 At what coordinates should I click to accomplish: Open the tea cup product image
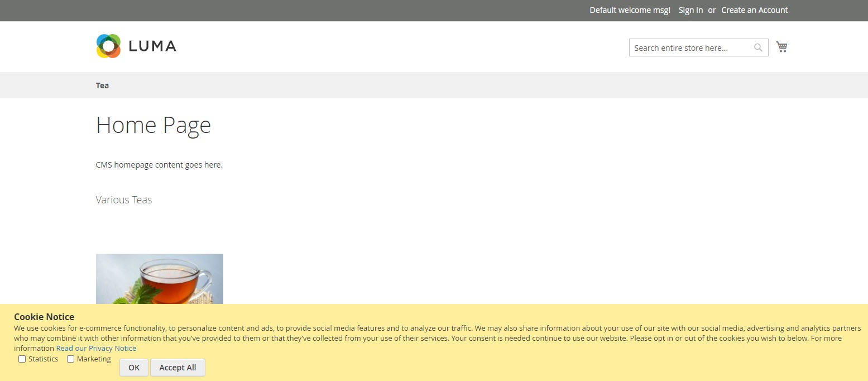[160, 279]
